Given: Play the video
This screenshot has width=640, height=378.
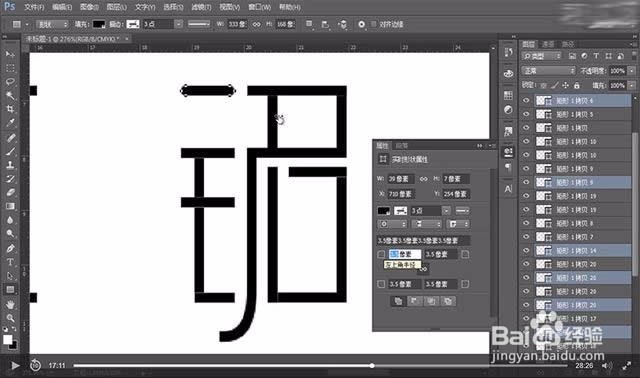Looking at the screenshot, I should [x=15, y=365].
